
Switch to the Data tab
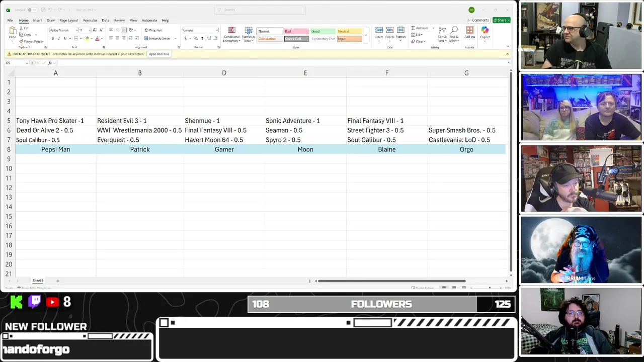click(x=105, y=20)
